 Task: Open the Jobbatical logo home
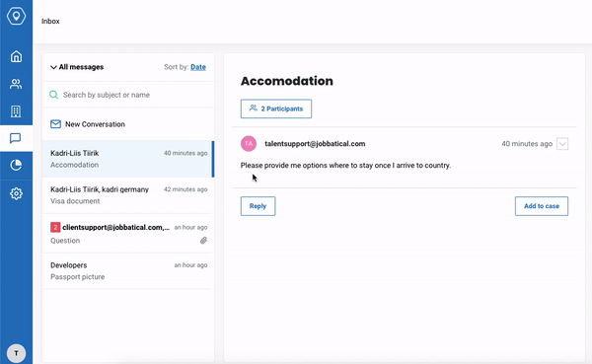tap(16, 16)
